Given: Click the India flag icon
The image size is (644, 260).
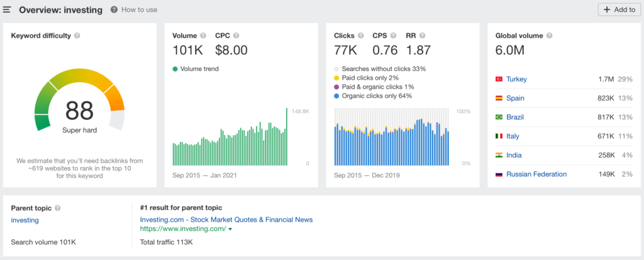Looking at the screenshot, I should coord(499,155).
